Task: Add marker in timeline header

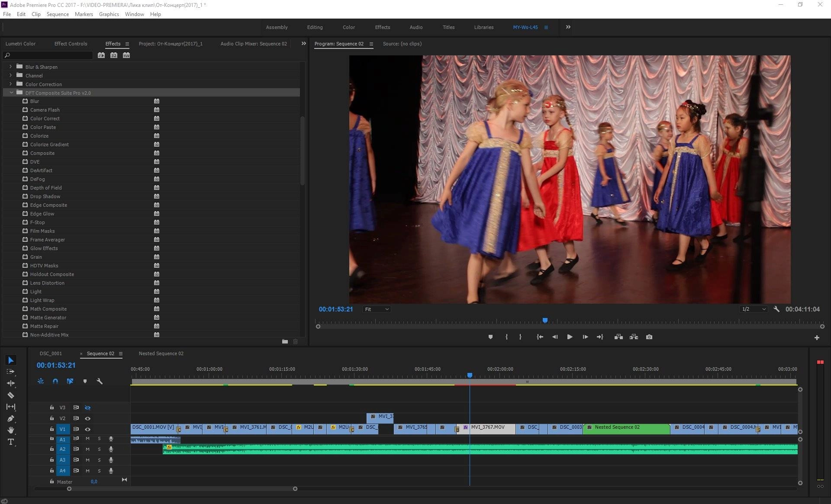Action: [x=85, y=381]
